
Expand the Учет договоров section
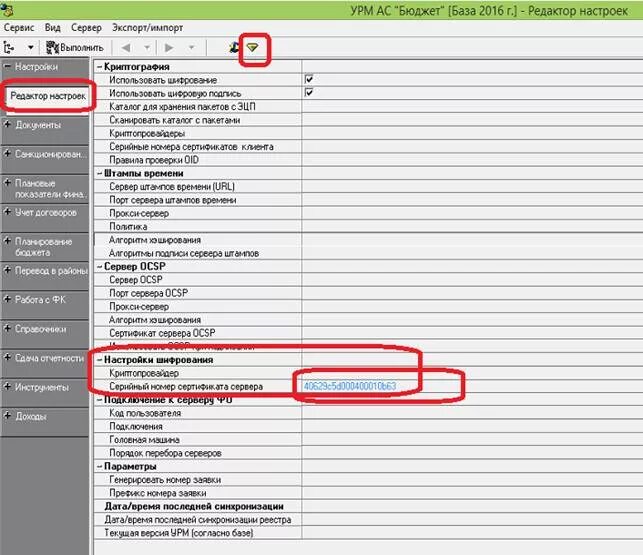pyautogui.click(x=7, y=212)
